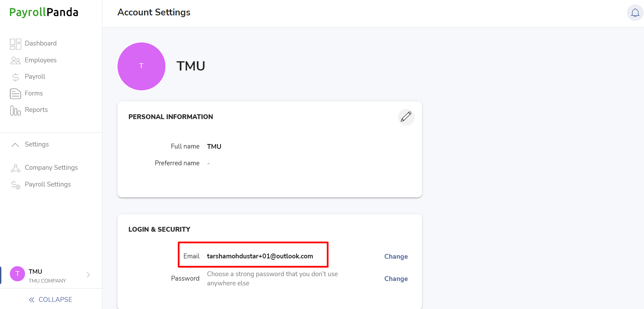Open the Employees menu item
Image resolution: width=644 pixels, height=309 pixels.
point(40,60)
